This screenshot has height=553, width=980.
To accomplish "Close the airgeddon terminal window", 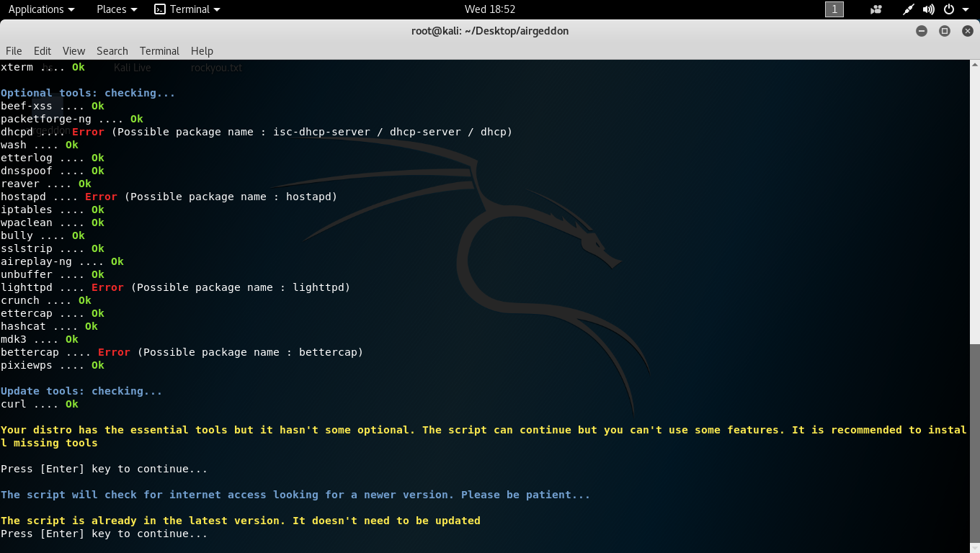I will coord(967,31).
